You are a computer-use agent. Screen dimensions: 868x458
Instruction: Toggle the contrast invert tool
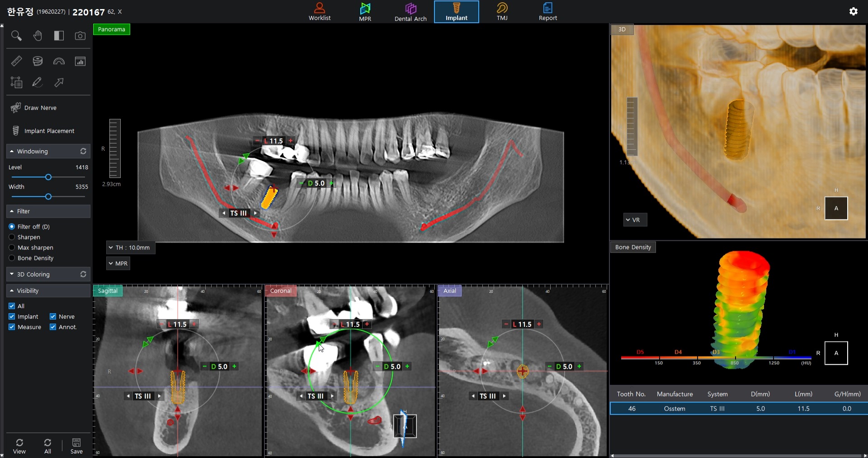(59, 36)
